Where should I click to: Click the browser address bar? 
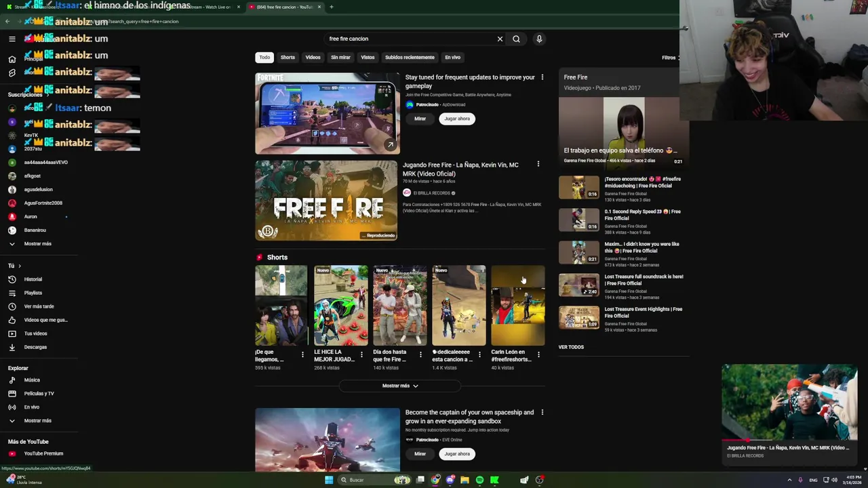click(x=339, y=21)
